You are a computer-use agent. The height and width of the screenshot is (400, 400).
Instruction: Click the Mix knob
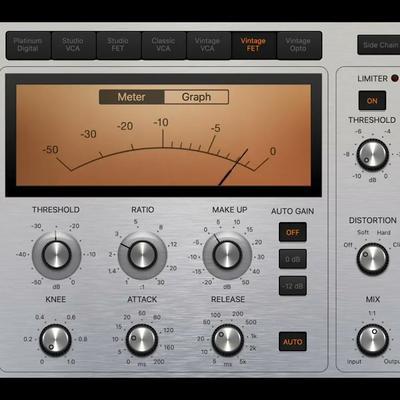coord(373,340)
